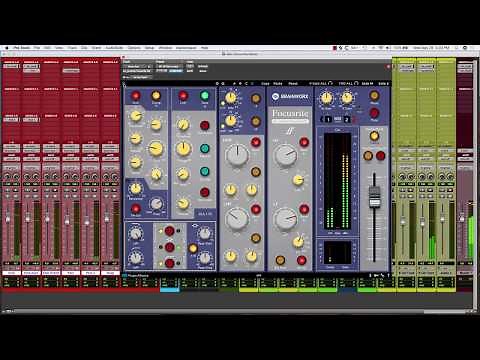Open the AudioSuite menu
Image resolution: width=480 pixels, height=360 pixels.
click(114, 48)
